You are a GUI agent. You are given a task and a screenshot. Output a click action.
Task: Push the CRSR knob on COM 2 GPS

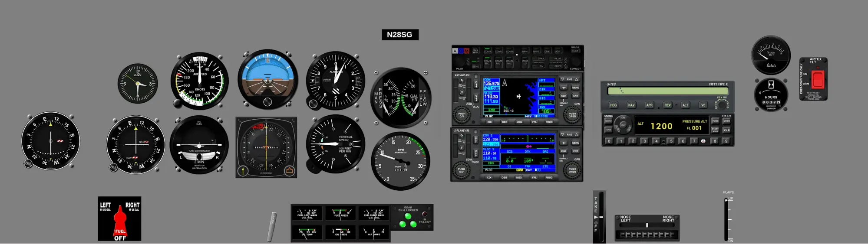[x=572, y=169]
